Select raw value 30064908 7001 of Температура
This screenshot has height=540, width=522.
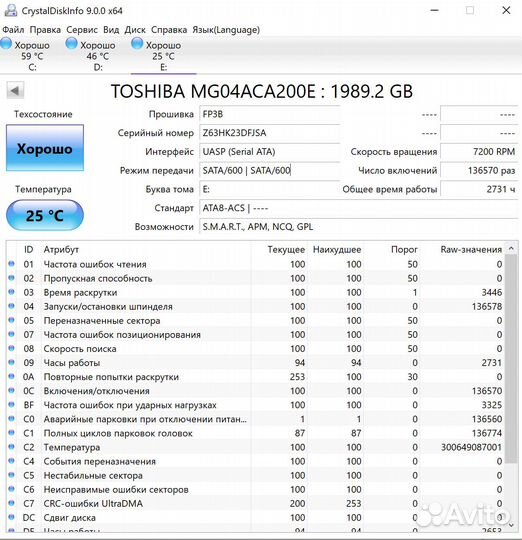point(471,447)
